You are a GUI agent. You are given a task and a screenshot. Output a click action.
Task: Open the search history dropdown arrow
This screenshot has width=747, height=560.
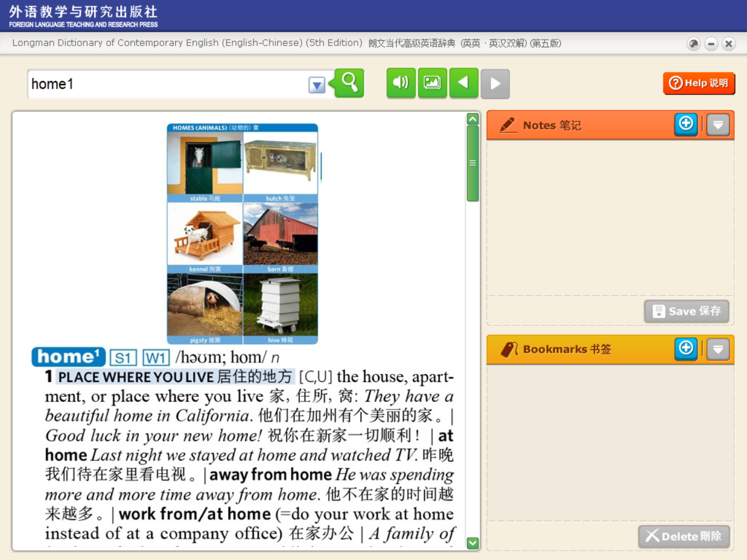tap(317, 85)
